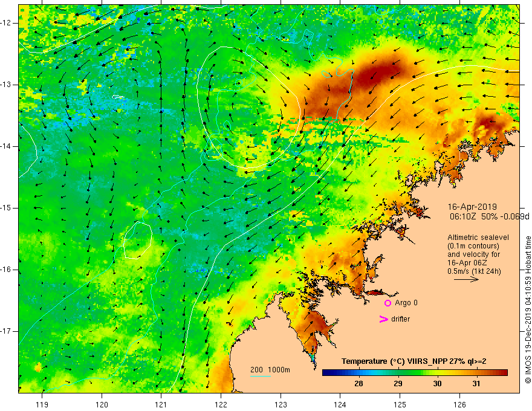Click the latitude axis label -17
Image resolution: width=532 pixels, height=411 pixels.
pos(7,331)
